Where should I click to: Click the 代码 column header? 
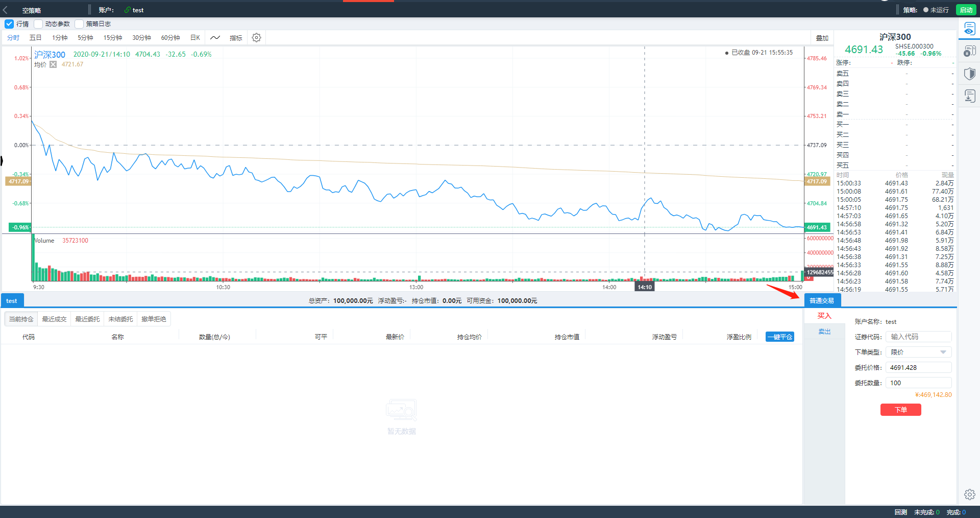(x=29, y=337)
